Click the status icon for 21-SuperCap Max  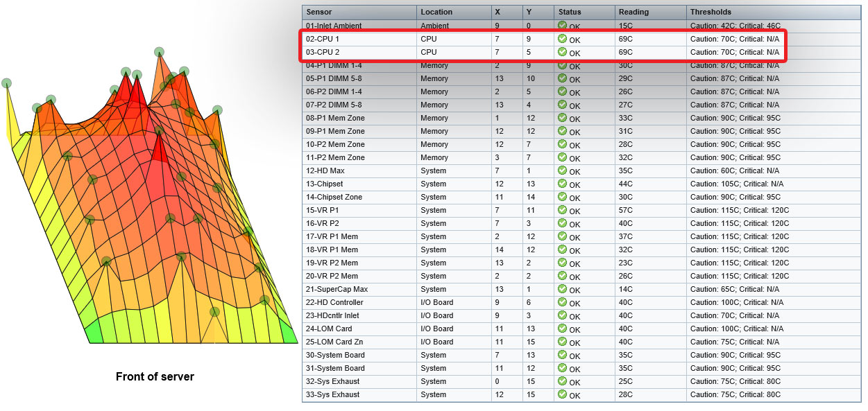(563, 289)
